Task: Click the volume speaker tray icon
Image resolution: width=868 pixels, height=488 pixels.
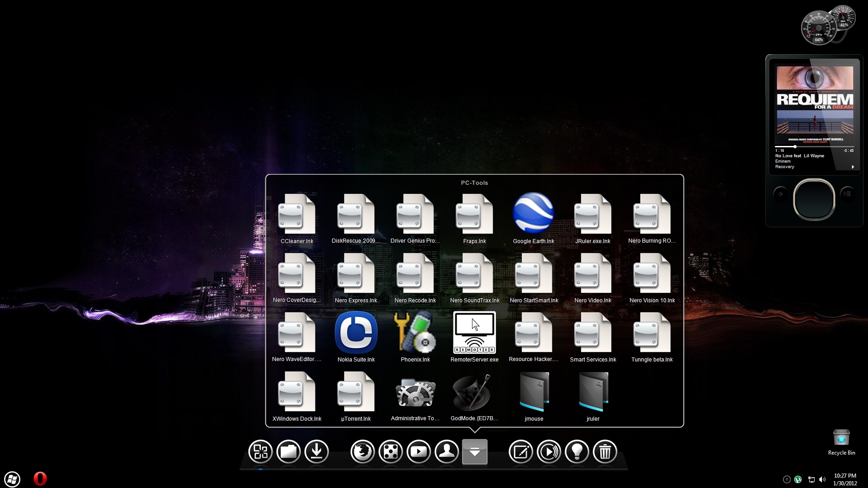Action: click(822, 479)
